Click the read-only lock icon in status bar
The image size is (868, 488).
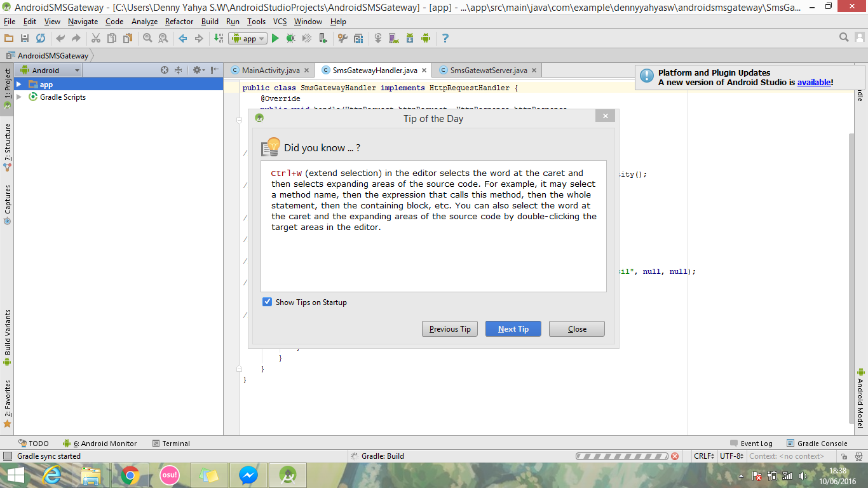click(x=843, y=456)
